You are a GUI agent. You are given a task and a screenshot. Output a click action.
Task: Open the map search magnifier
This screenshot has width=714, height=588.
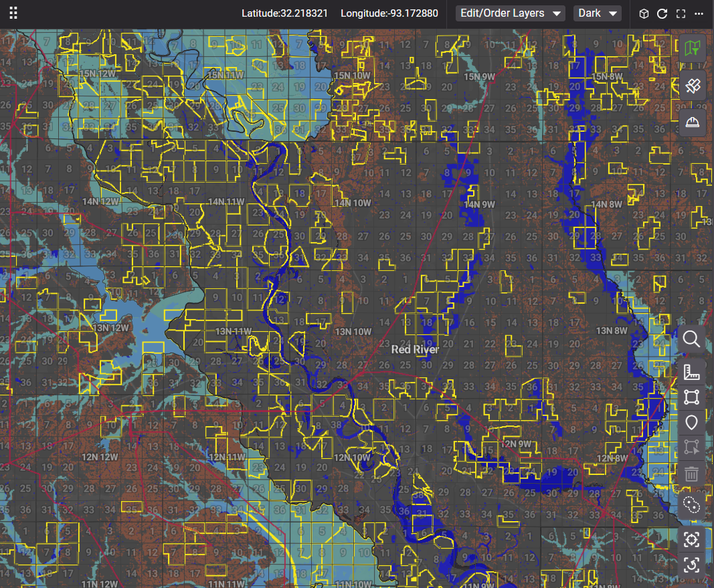tap(692, 339)
